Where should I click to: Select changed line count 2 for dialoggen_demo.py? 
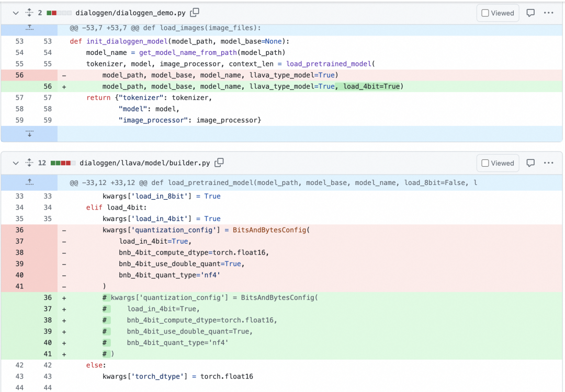pyautogui.click(x=40, y=13)
